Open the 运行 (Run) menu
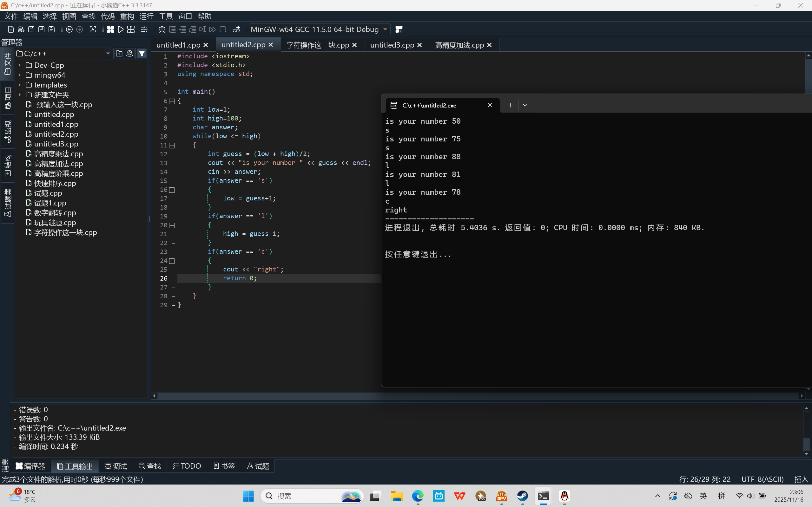 pos(146,16)
